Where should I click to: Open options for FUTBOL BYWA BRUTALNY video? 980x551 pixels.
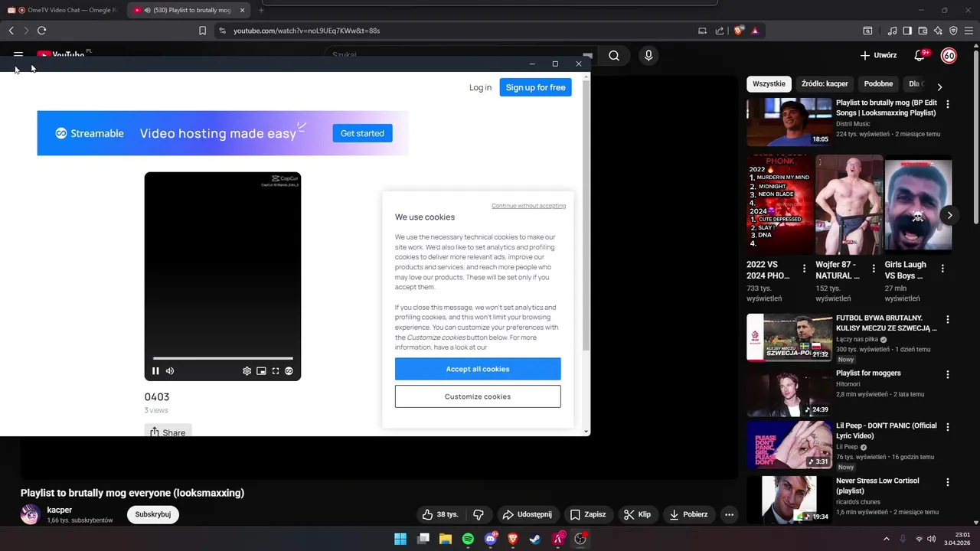point(948,320)
